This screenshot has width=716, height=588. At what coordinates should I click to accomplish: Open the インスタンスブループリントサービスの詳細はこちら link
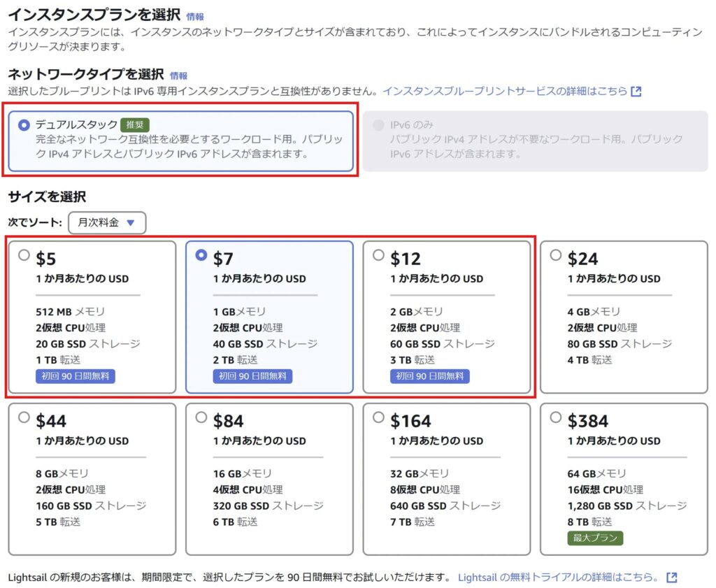(x=504, y=92)
